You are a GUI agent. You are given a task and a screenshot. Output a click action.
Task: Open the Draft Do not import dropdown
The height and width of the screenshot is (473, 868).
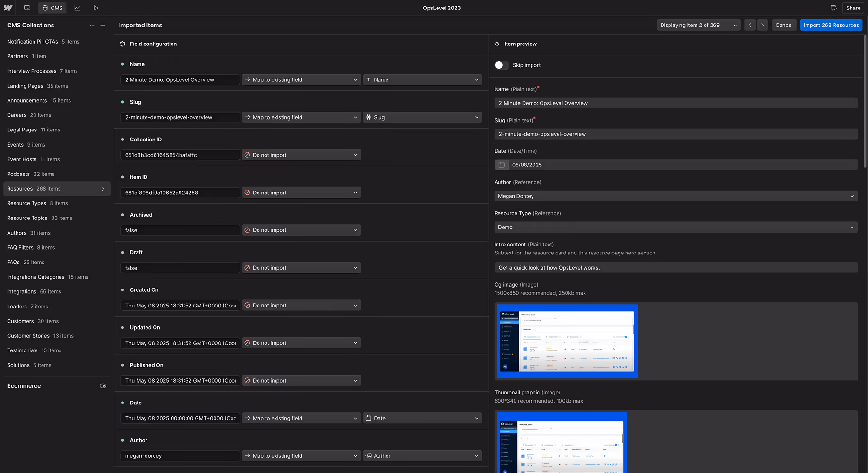[301, 268]
